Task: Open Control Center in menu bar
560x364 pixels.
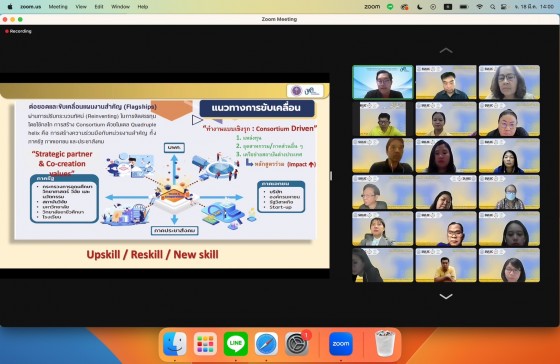Action: [x=504, y=6]
